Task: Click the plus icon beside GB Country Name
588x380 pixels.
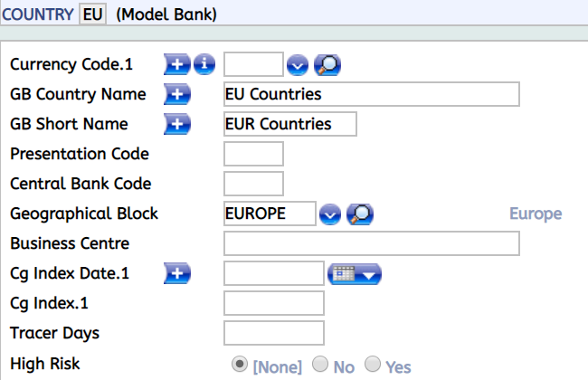Action: [x=177, y=94]
